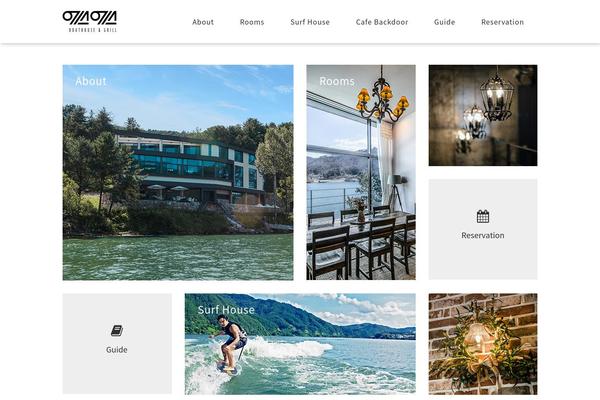Open the About menu item
600x400 pixels.
203,22
